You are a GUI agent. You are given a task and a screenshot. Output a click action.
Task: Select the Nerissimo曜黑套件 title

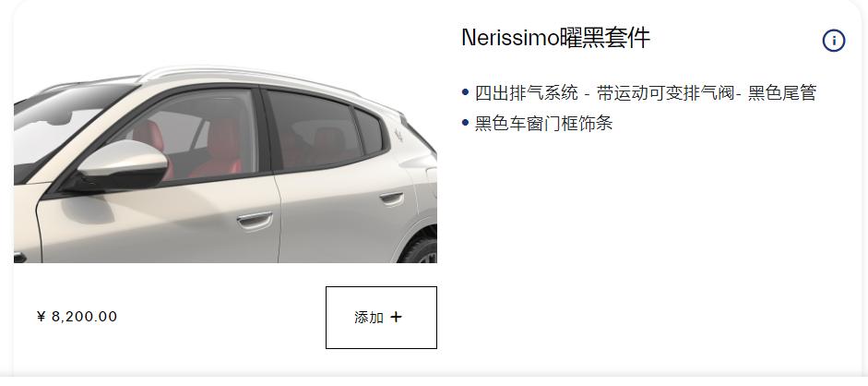point(555,38)
